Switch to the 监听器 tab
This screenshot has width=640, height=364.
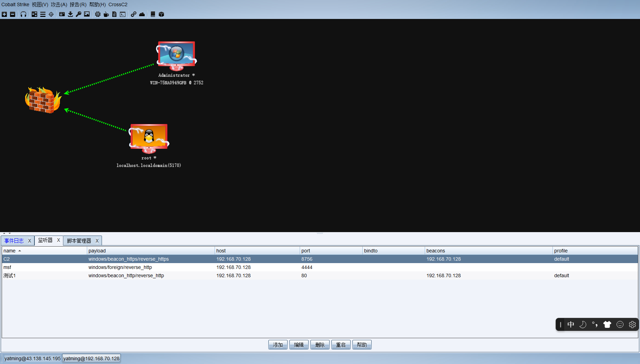pyautogui.click(x=45, y=240)
